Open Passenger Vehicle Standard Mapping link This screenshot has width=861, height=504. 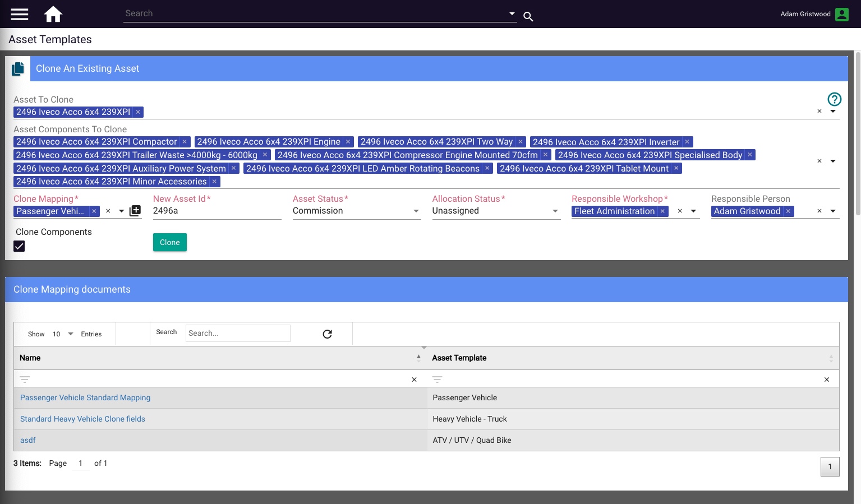pyautogui.click(x=85, y=397)
